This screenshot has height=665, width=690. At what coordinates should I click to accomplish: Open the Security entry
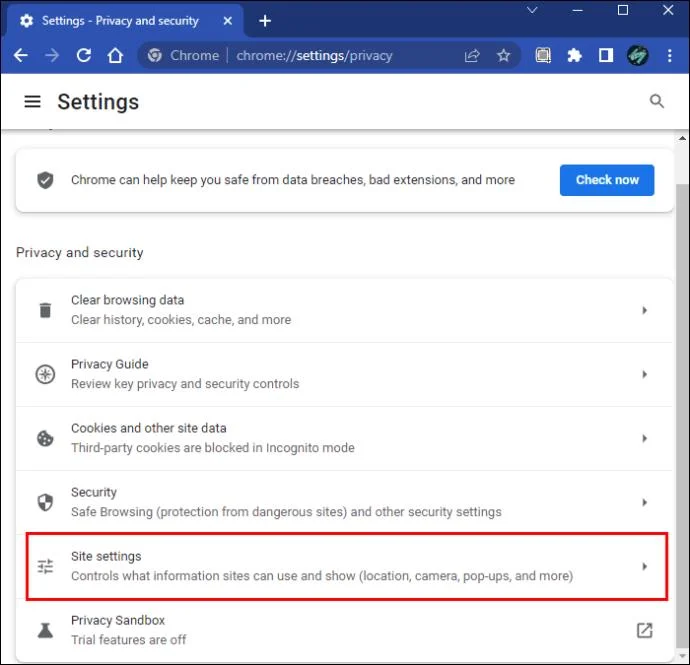344,502
